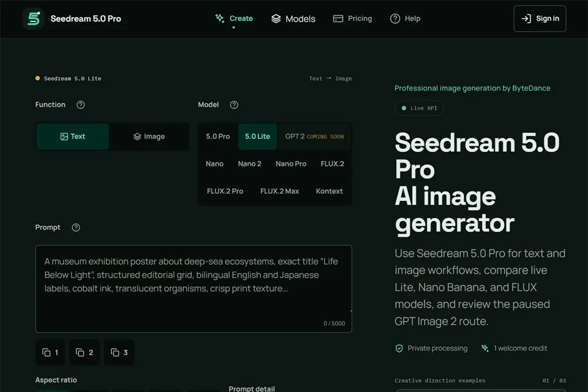Screen dimensions: 588x392
Task: Click the "Aspect ratio" label
Action: tap(56, 380)
